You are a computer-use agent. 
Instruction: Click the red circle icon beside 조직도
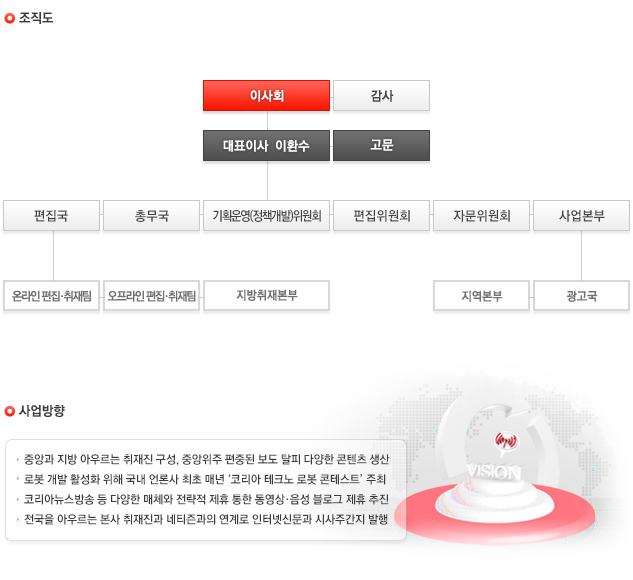coord(9,18)
